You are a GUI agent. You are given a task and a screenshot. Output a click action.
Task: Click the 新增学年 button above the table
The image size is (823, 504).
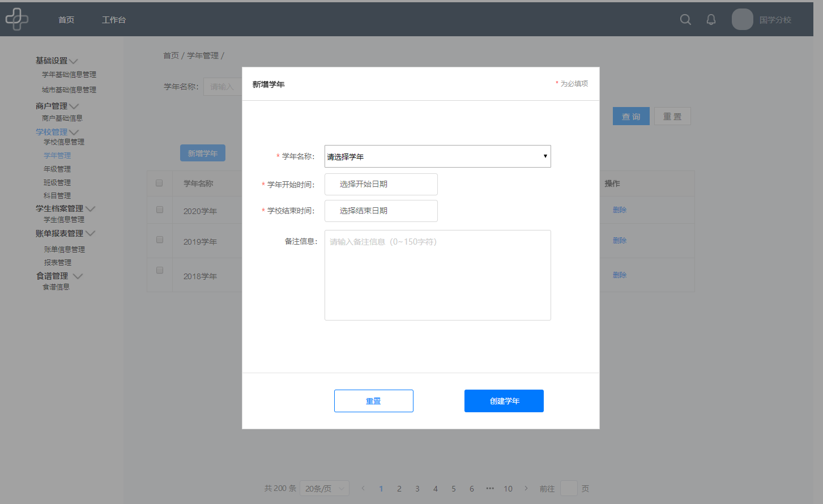203,153
